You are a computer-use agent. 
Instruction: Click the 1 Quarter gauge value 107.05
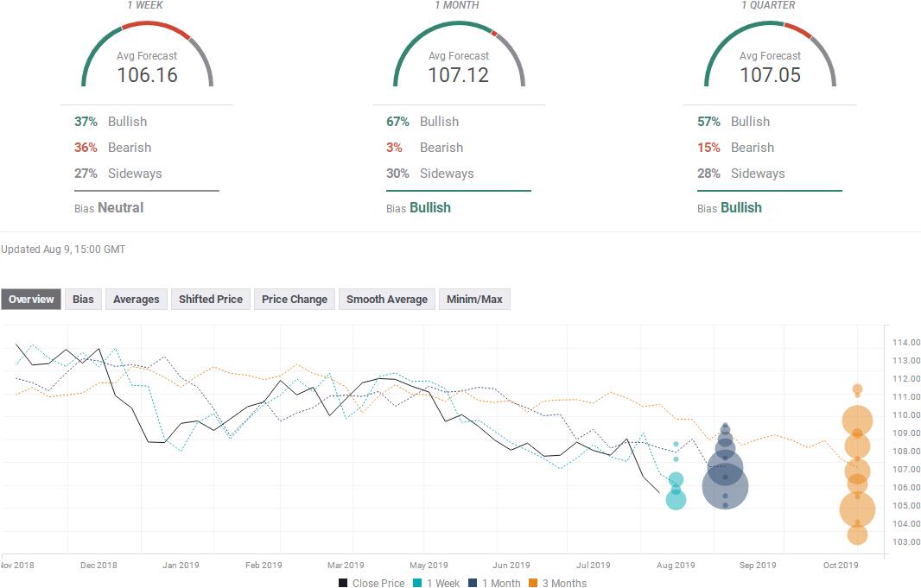pyautogui.click(x=770, y=75)
